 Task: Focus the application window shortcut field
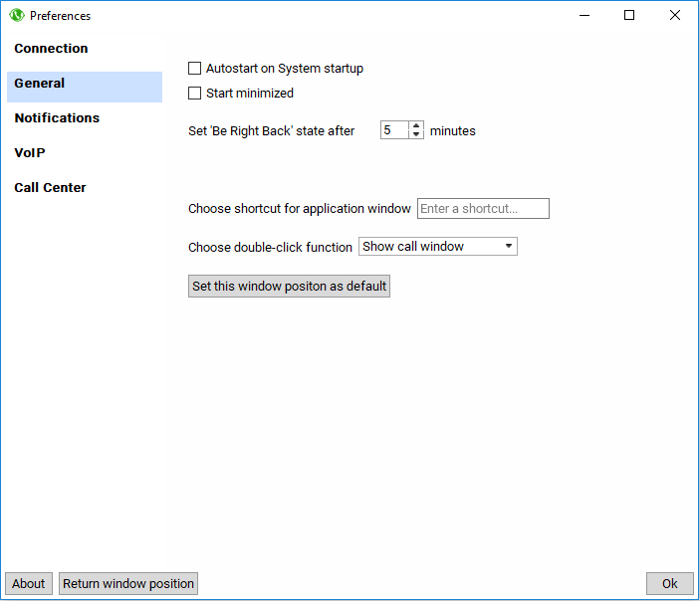click(483, 209)
